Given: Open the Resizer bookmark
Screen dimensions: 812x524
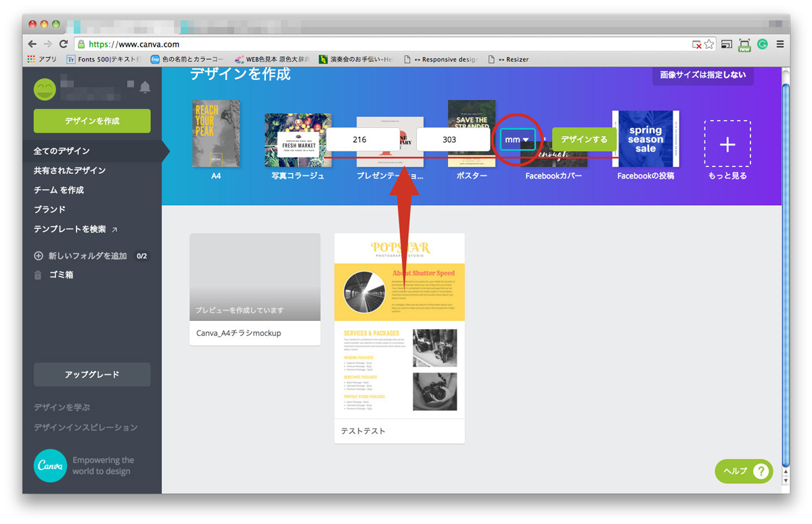Looking at the screenshot, I should tap(508, 60).
